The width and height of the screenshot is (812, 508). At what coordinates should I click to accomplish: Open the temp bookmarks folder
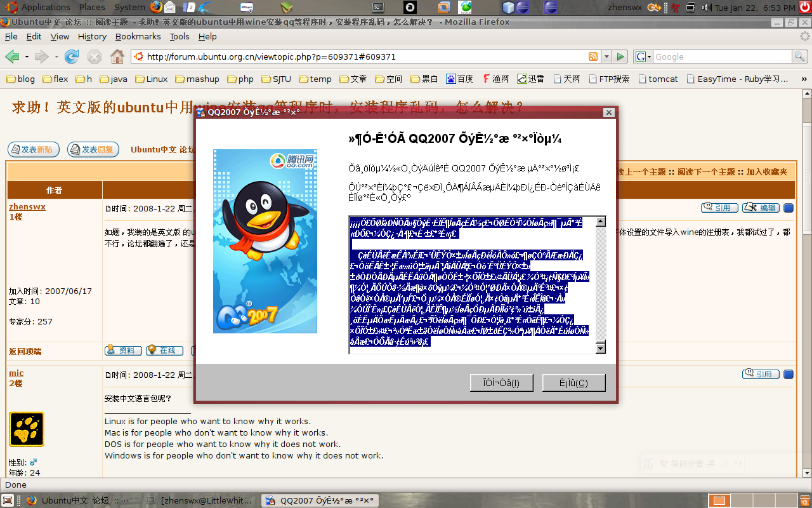[314, 79]
